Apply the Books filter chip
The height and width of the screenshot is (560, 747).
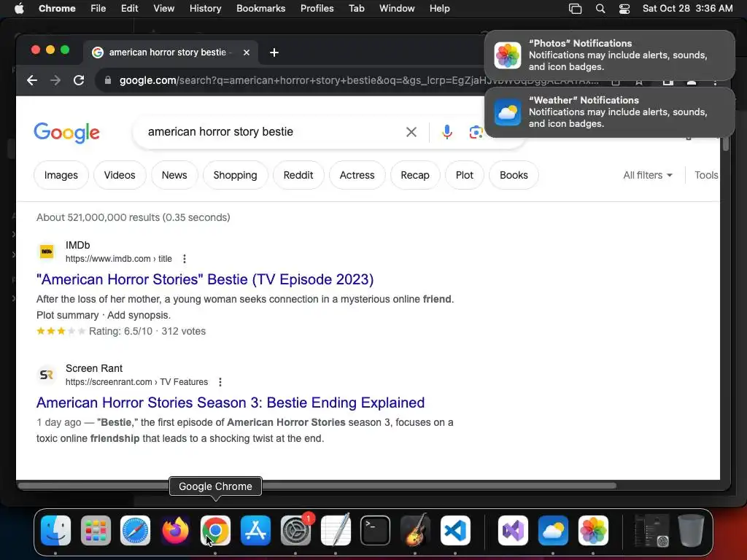click(x=514, y=175)
